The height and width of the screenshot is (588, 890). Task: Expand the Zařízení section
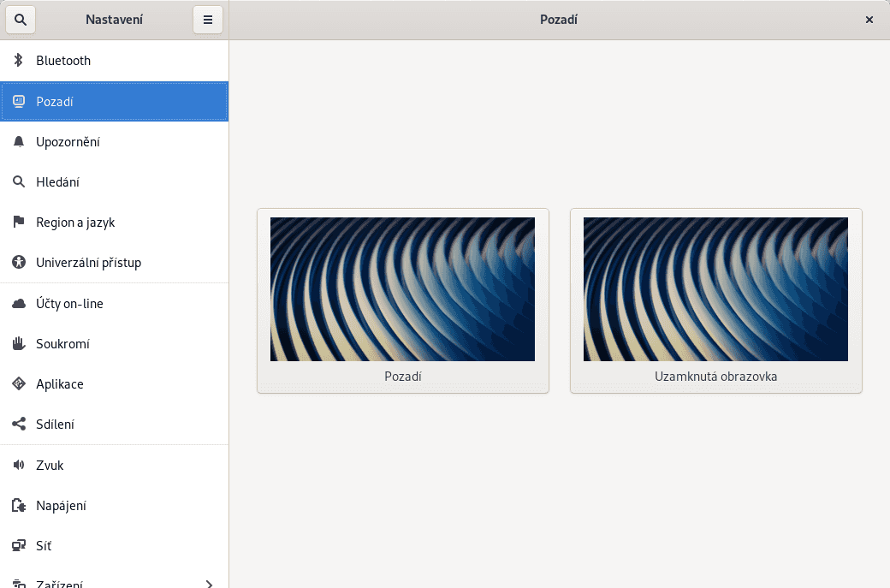coord(114,582)
